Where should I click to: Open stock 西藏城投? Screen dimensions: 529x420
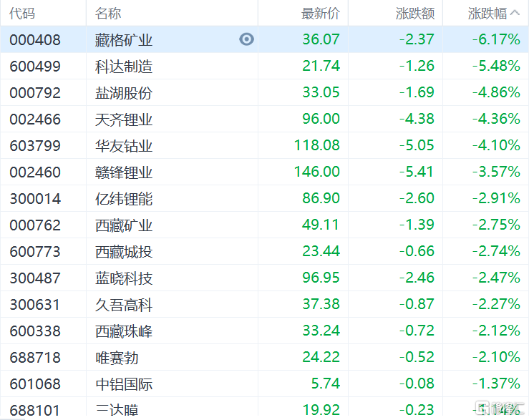(x=124, y=252)
